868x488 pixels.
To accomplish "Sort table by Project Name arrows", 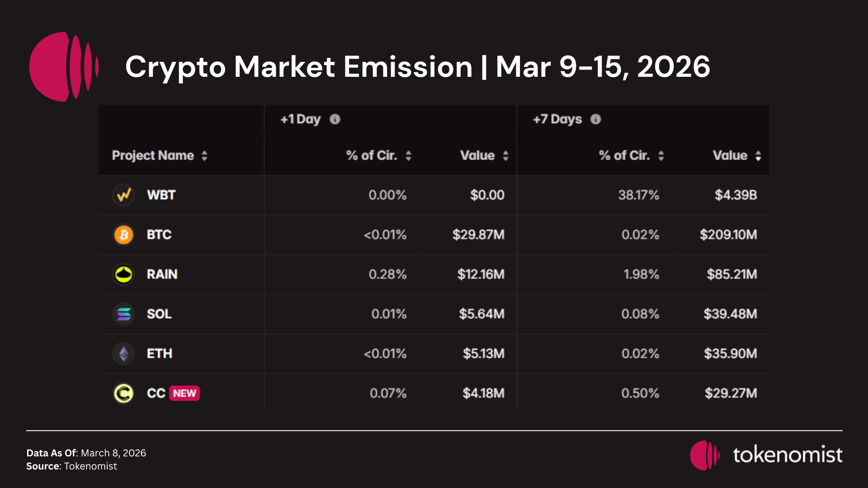I will 204,156.
